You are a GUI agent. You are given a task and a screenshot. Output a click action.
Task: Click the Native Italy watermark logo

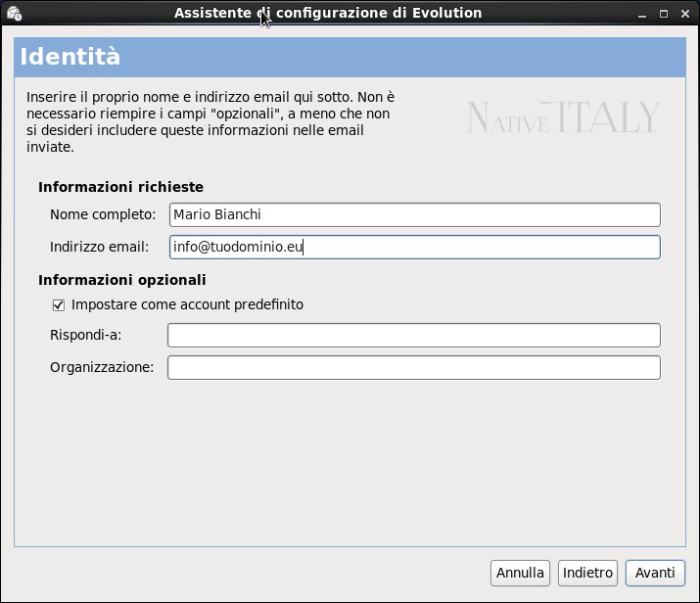(563, 116)
